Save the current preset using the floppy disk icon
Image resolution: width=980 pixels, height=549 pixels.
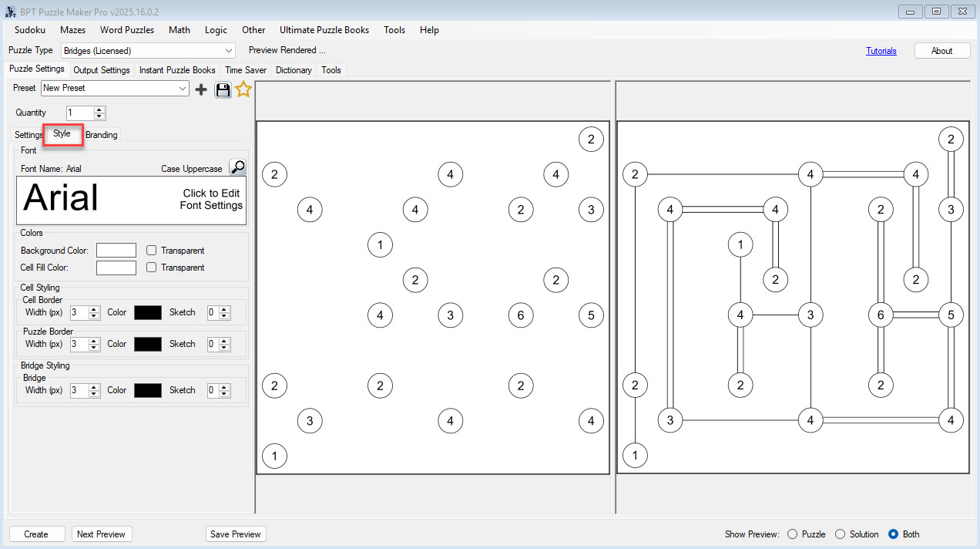point(223,89)
